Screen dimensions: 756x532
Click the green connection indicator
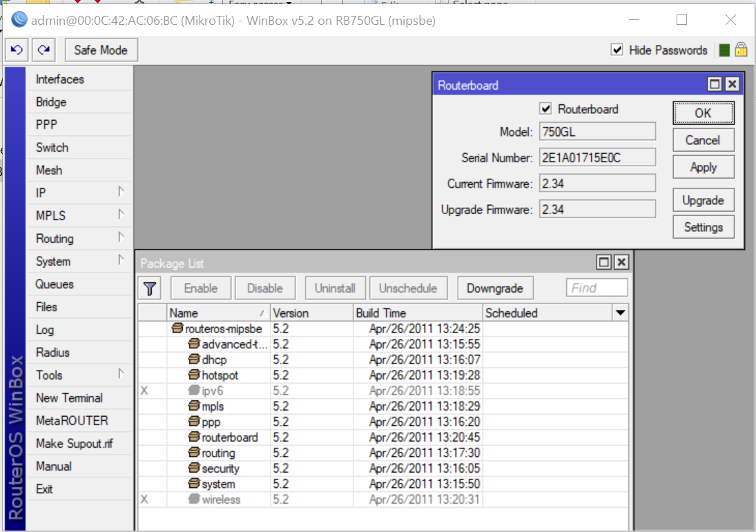point(724,50)
